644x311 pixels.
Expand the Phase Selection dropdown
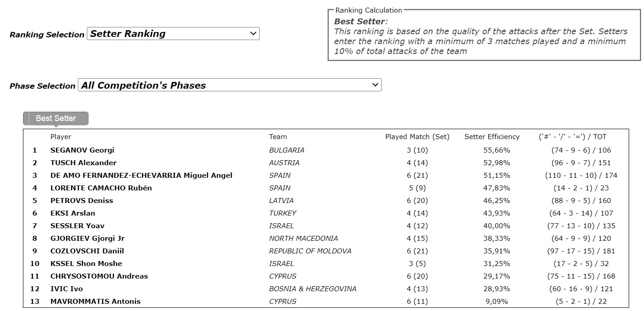coord(230,85)
